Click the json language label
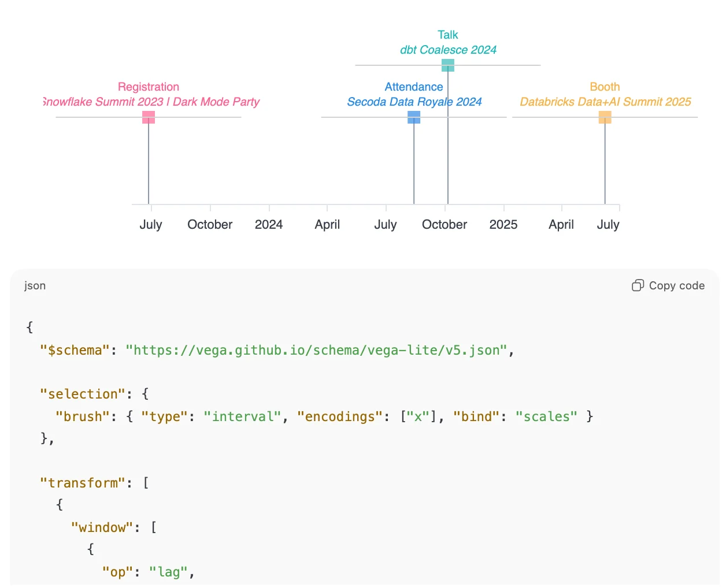Image resolution: width=726 pixels, height=588 pixels. click(x=35, y=285)
